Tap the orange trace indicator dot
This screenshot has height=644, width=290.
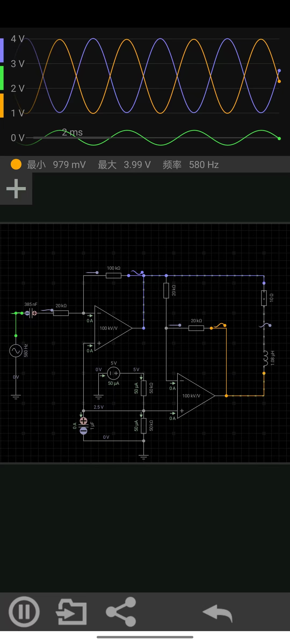pyautogui.click(x=16, y=164)
